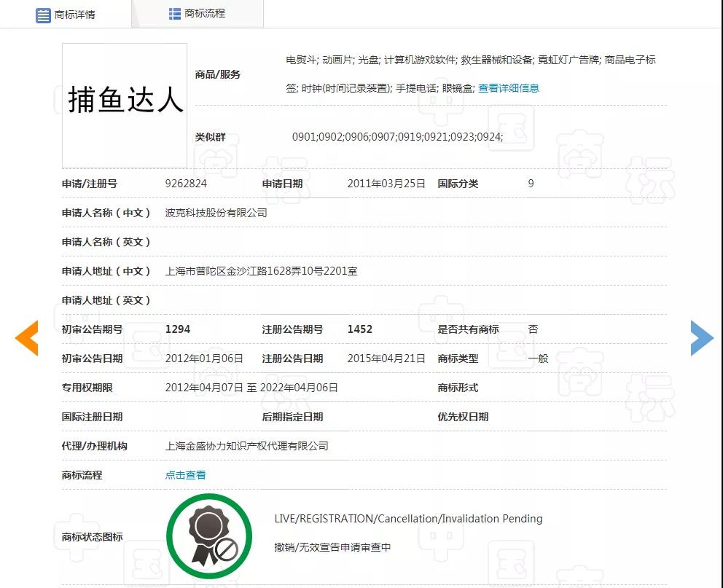Select registration number 9262824
The height and width of the screenshot is (588, 723).
(186, 184)
